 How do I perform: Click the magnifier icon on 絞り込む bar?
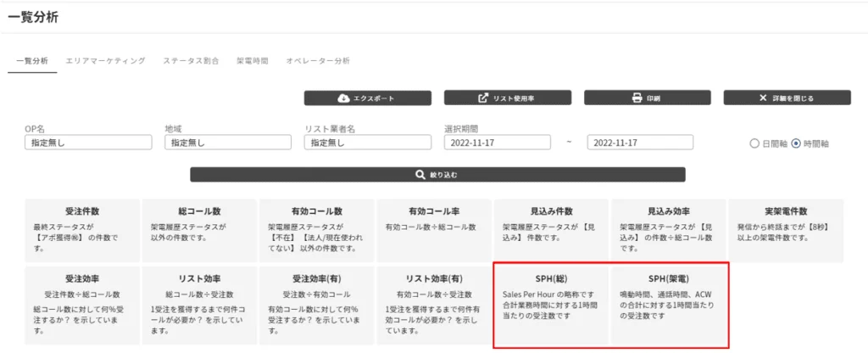point(419,174)
